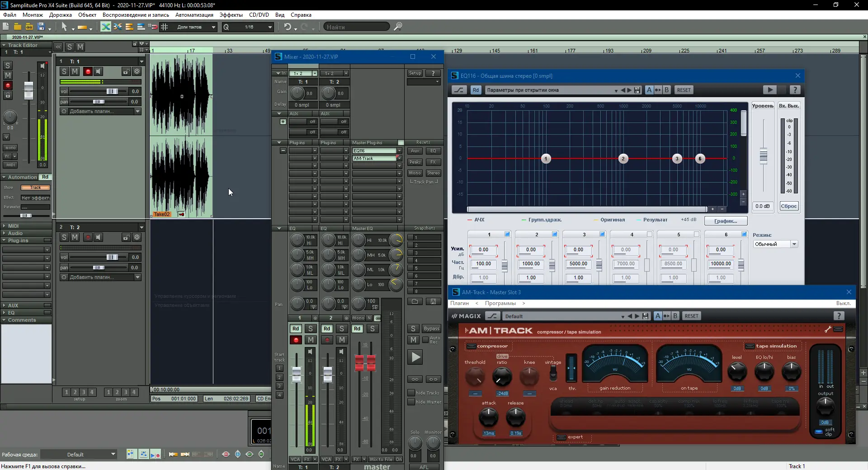The height and width of the screenshot is (470, 868).
Task: Toggle the speaker monitoring icon on Track 1
Action: point(99,71)
